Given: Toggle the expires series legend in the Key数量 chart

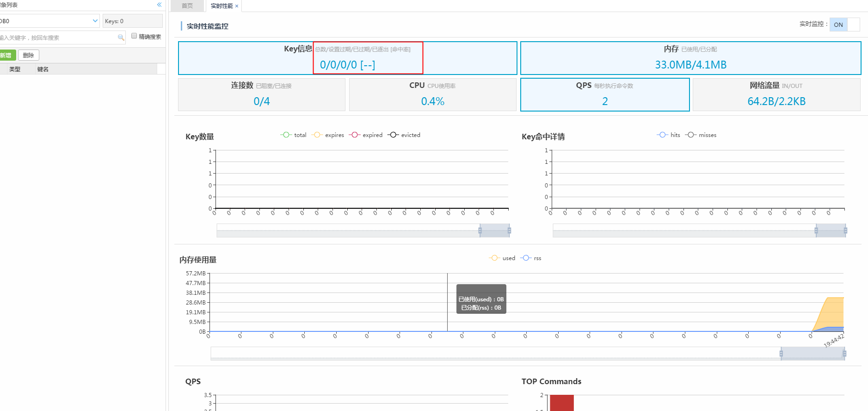Looking at the screenshot, I should pyautogui.click(x=328, y=135).
